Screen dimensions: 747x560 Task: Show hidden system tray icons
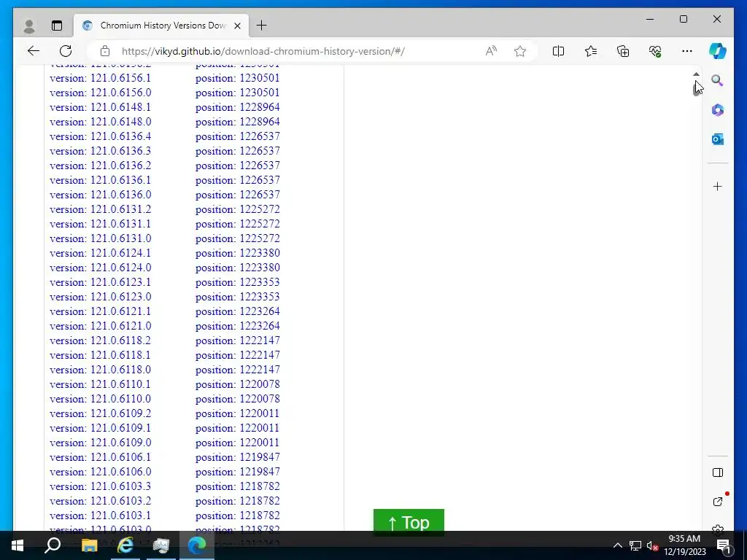(617, 545)
